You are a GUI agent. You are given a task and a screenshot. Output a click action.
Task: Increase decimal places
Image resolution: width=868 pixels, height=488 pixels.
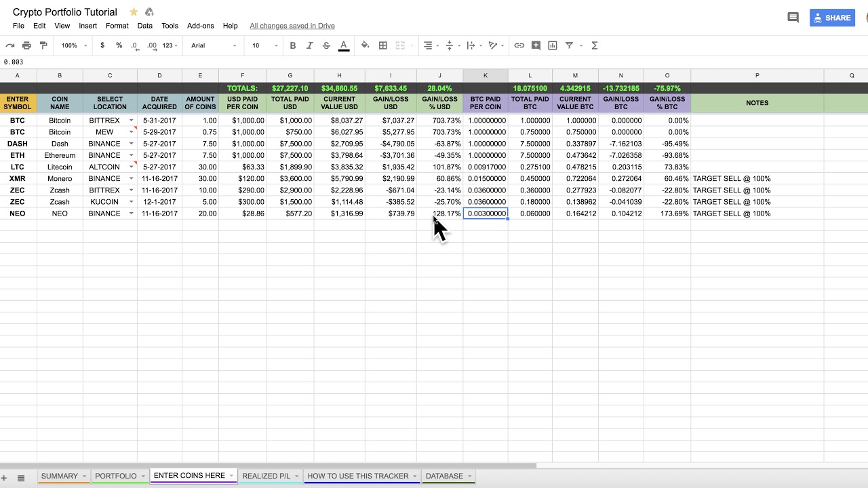click(152, 45)
